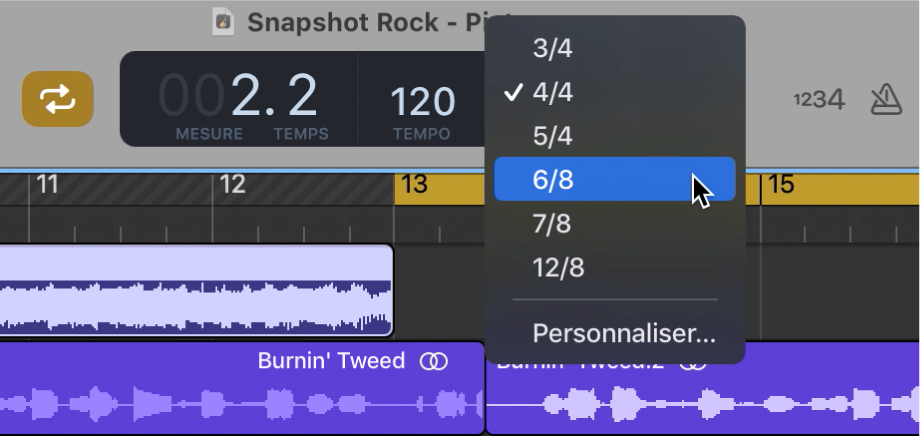Select the 3/4 time signature

coord(553,48)
